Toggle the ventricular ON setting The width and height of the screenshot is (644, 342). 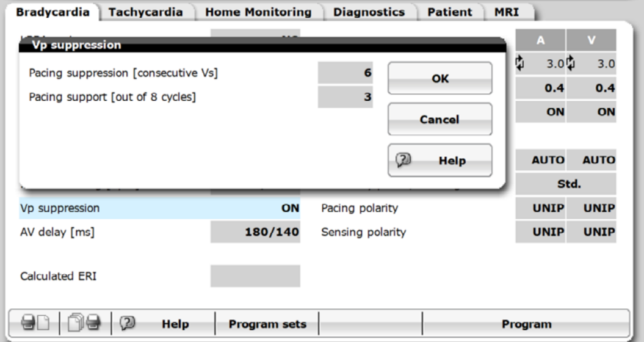pyautogui.click(x=592, y=112)
